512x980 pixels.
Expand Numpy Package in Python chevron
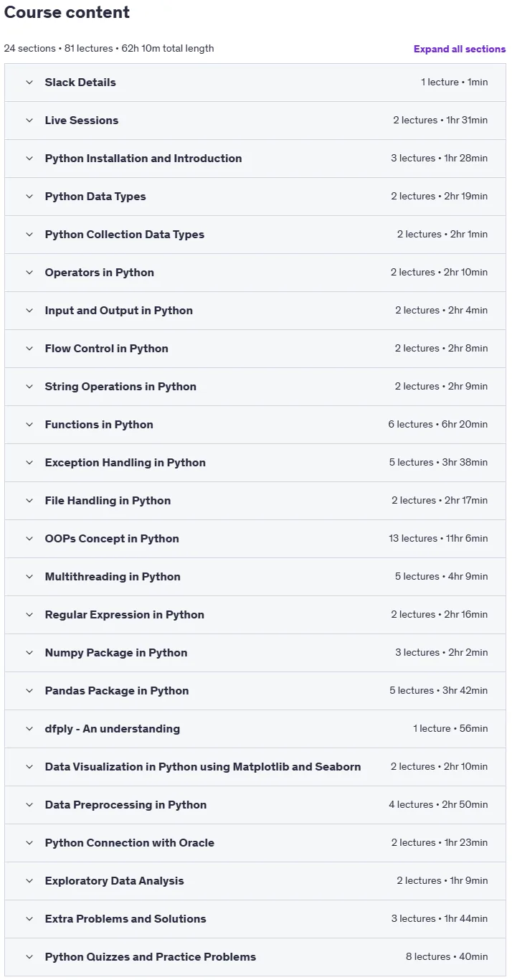click(x=29, y=653)
